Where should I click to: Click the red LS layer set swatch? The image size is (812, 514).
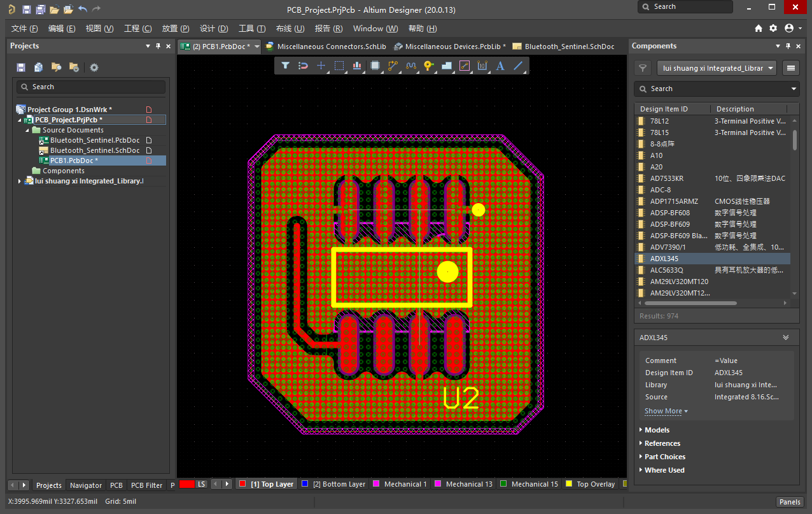click(x=186, y=484)
